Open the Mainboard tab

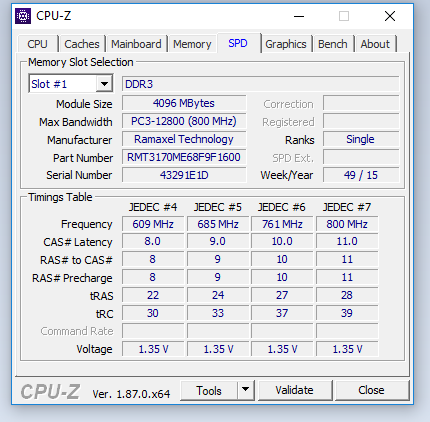(x=136, y=44)
